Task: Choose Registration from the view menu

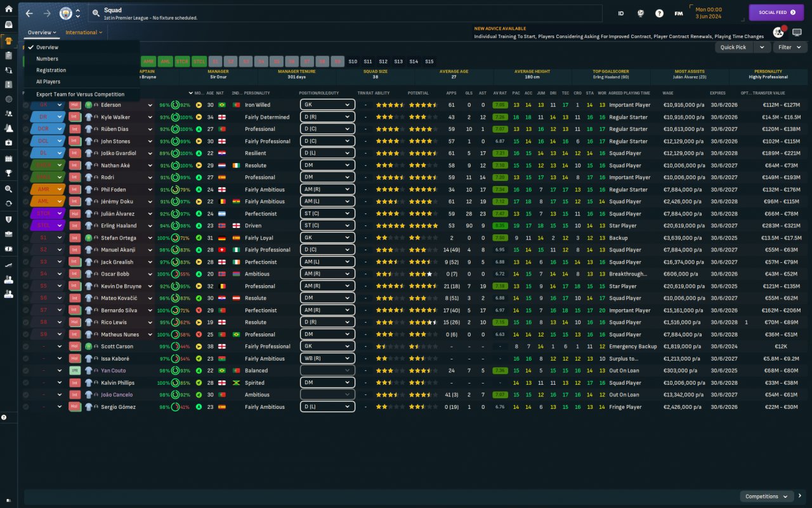Action: click(82, 70)
